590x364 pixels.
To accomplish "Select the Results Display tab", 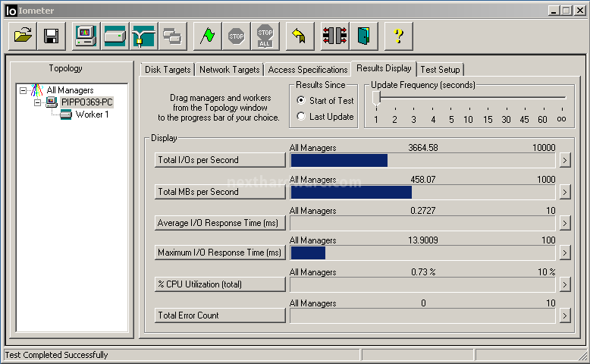I will click(x=384, y=68).
